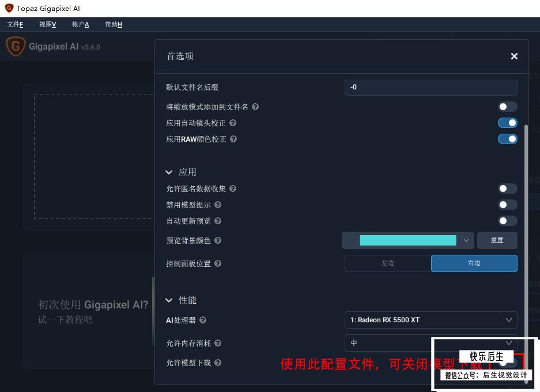The image size is (540, 392).
Task: Open the 帐户 menu
Action: [x=80, y=24]
